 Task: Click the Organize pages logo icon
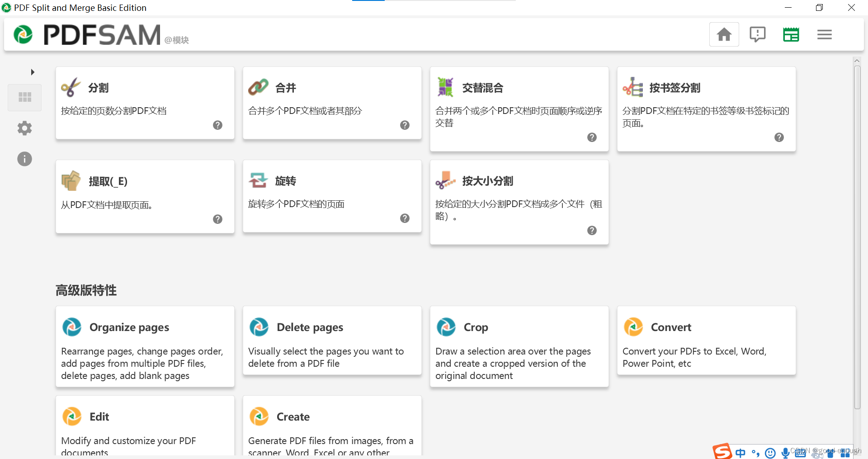[71, 327]
